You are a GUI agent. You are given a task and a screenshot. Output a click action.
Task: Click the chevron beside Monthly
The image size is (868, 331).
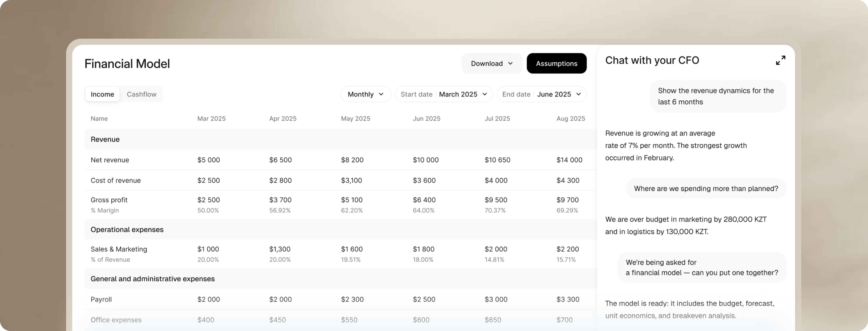[381, 94]
